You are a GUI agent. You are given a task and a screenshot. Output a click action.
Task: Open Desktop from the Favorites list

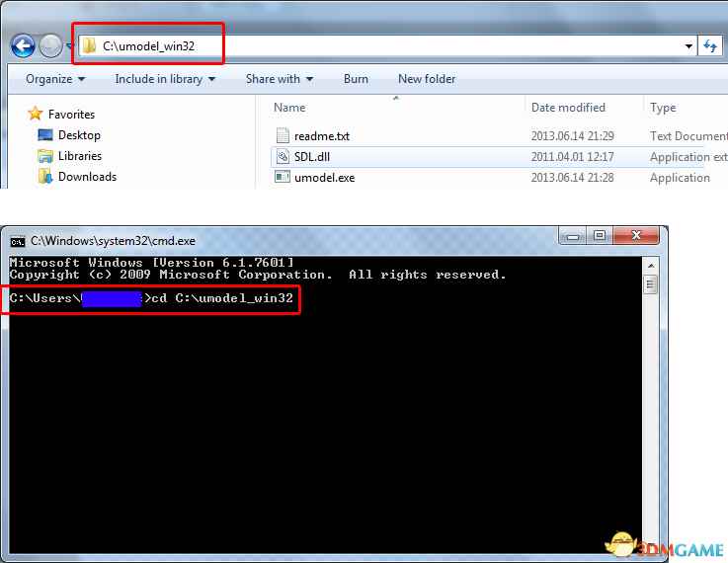click(79, 135)
